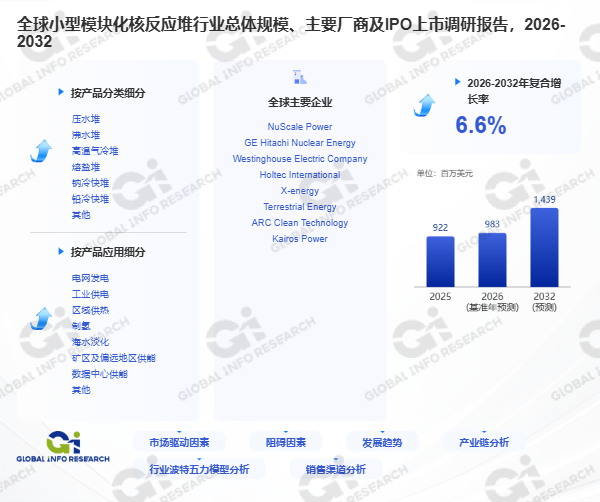Select Terrestrial Energy
This screenshot has height=502, width=600.
coord(300,207)
